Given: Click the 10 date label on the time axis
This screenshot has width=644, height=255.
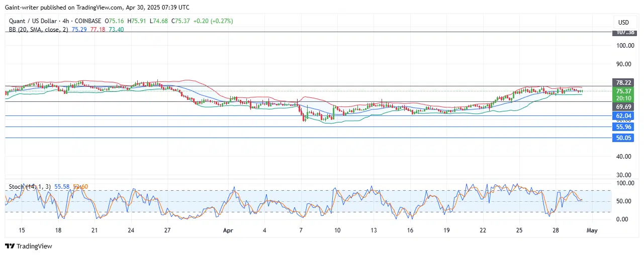Looking at the screenshot, I should (337, 230).
